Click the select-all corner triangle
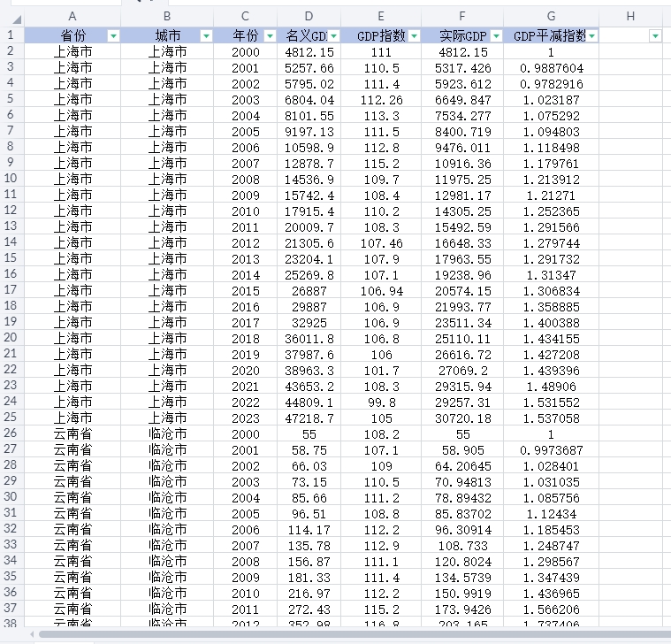671x644 pixels. (x=17, y=19)
